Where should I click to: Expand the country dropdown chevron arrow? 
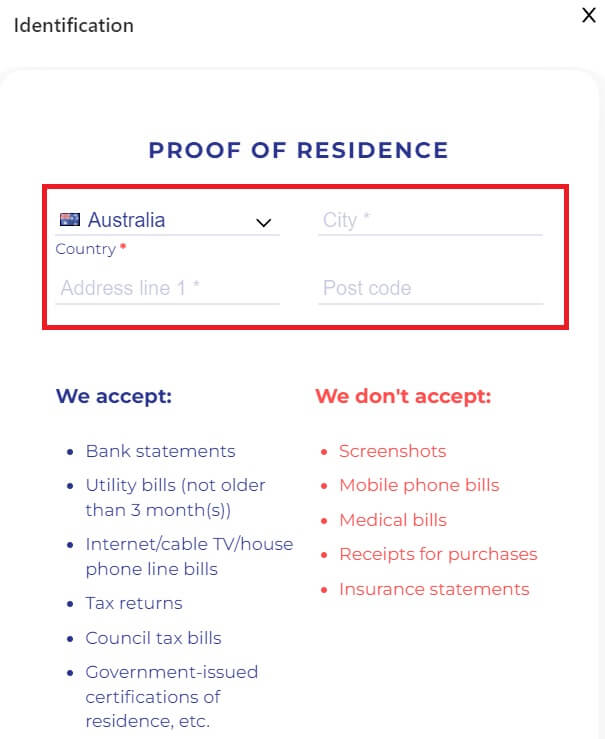point(264,222)
